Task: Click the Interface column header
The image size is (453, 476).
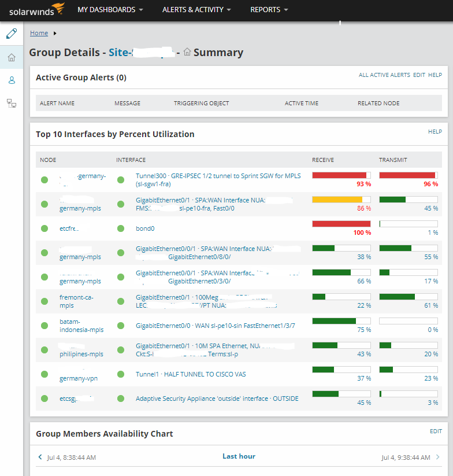Action: tap(131, 160)
